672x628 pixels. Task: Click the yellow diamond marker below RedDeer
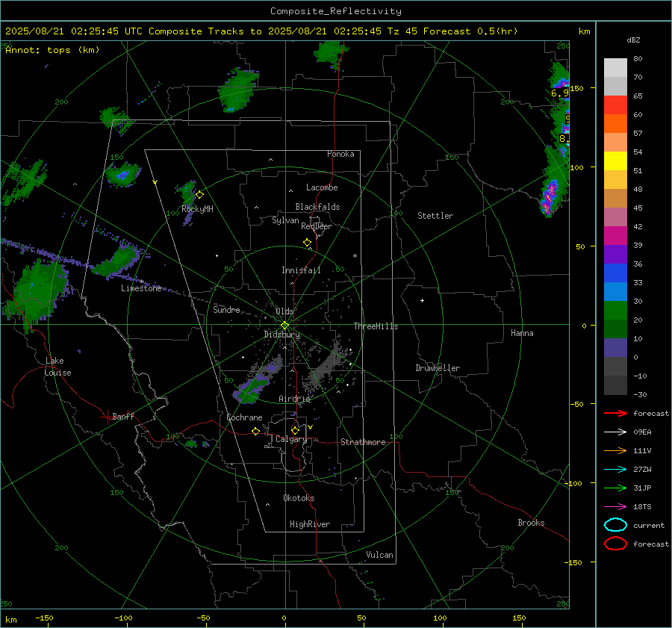[308, 243]
